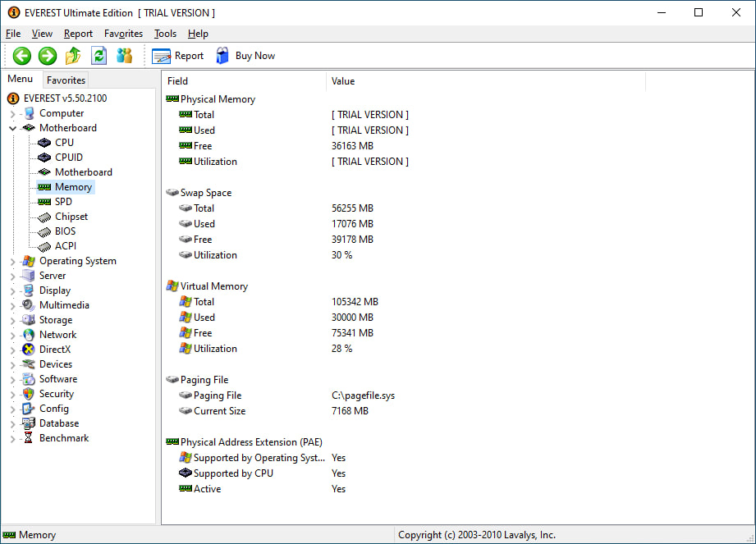Open the Favorites menu
The image size is (756, 544).
pos(123,34)
